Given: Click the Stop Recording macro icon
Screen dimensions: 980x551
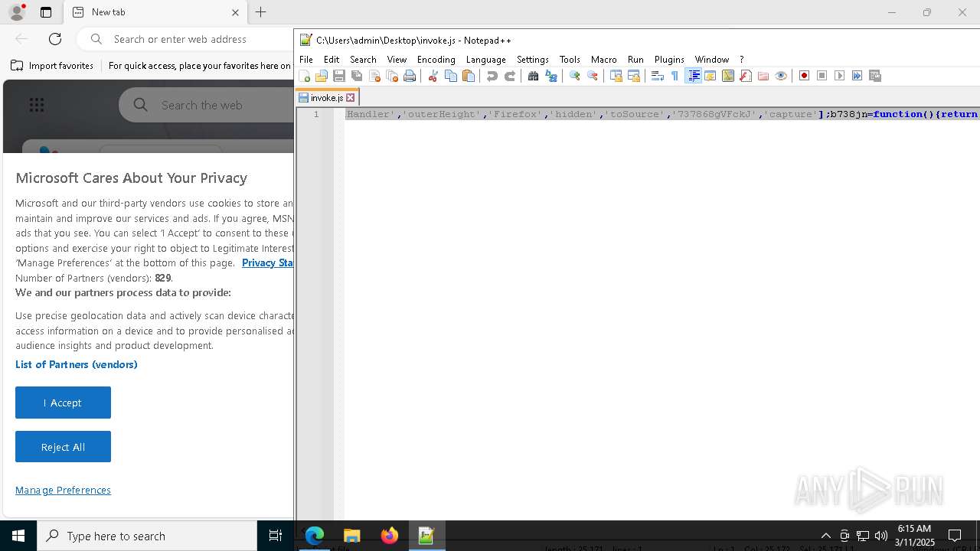Looking at the screenshot, I should tap(822, 76).
